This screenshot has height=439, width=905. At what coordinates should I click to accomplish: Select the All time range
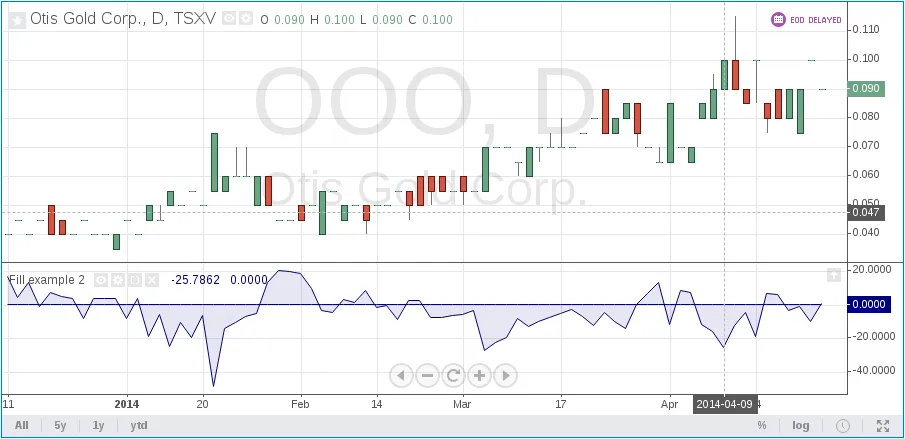point(21,425)
